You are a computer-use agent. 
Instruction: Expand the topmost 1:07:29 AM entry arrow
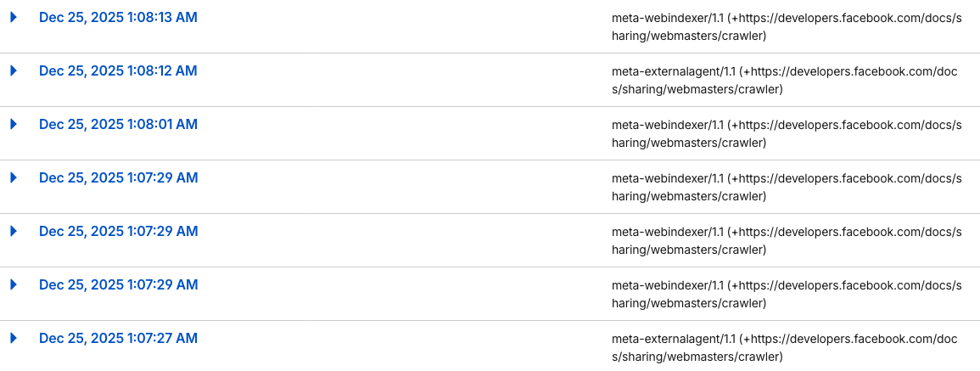tap(14, 177)
